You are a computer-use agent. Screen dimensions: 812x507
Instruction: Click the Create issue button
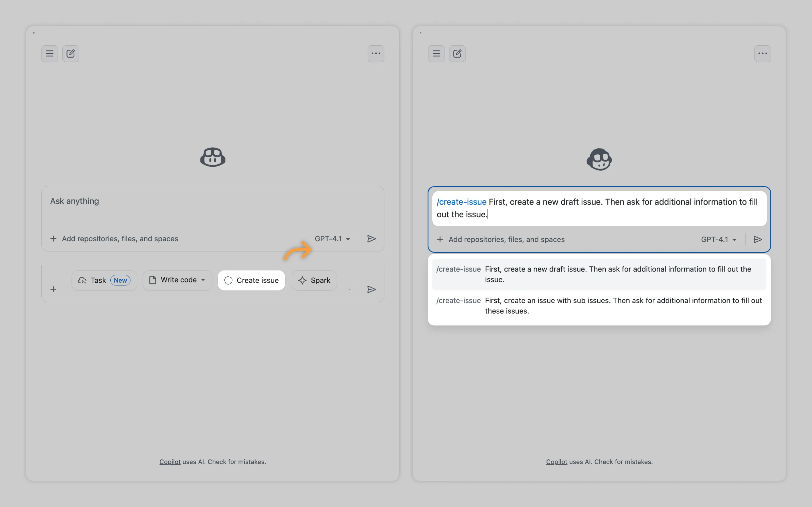[x=251, y=280]
